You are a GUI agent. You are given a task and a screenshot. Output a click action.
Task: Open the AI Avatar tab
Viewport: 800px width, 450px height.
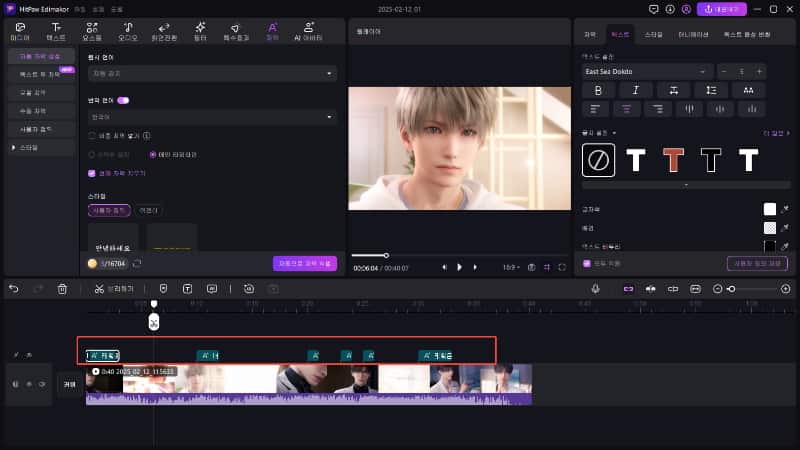(309, 30)
